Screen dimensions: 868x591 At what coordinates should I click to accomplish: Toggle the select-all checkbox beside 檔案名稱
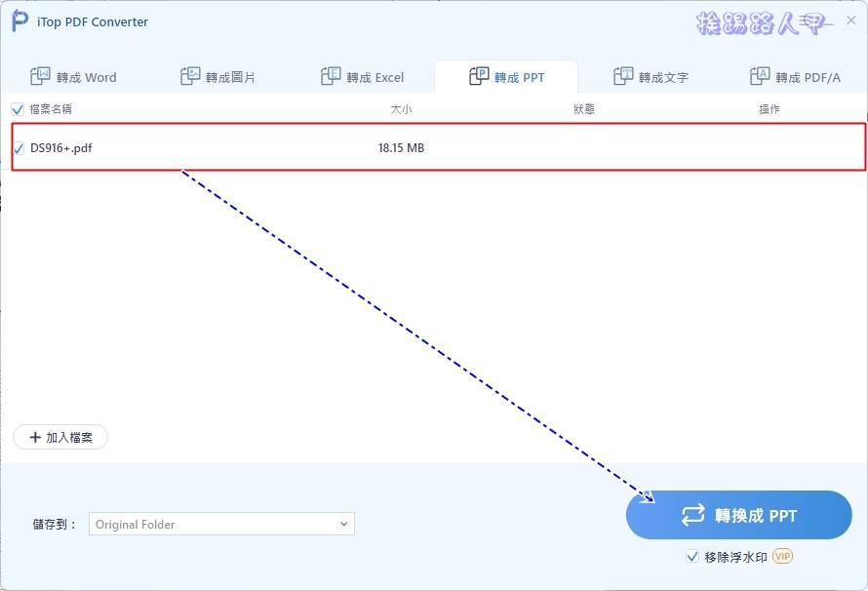coord(17,108)
